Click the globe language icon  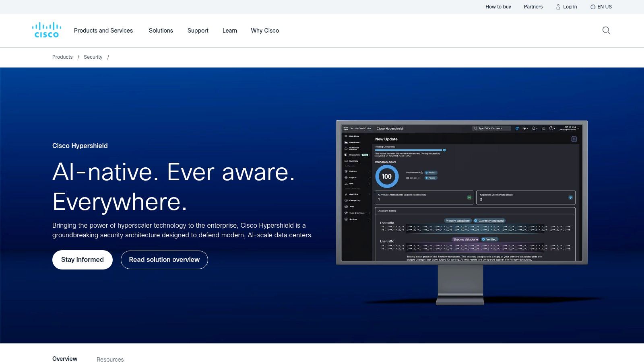point(593,7)
